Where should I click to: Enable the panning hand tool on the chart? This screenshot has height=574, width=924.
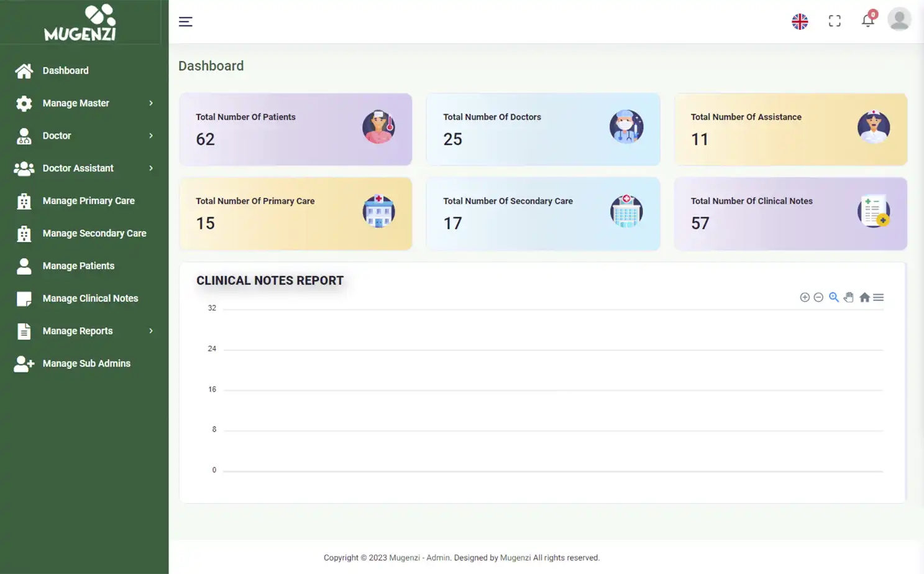[849, 297]
